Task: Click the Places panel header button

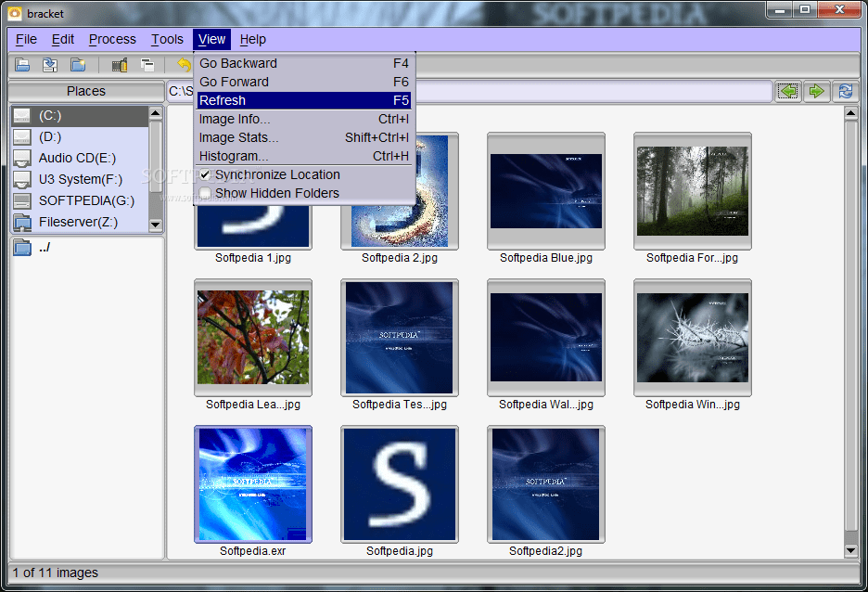Action: pyautogui.click(x=86, y=91)
